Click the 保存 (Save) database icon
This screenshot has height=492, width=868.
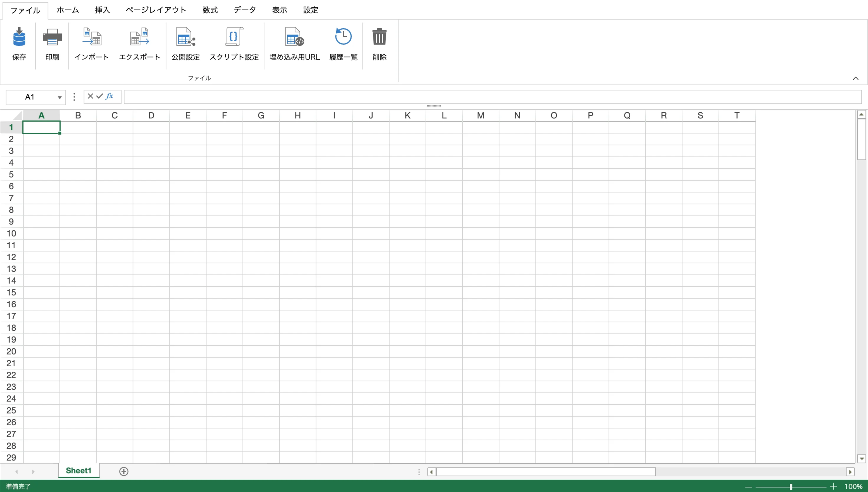(x=19, y=37)
